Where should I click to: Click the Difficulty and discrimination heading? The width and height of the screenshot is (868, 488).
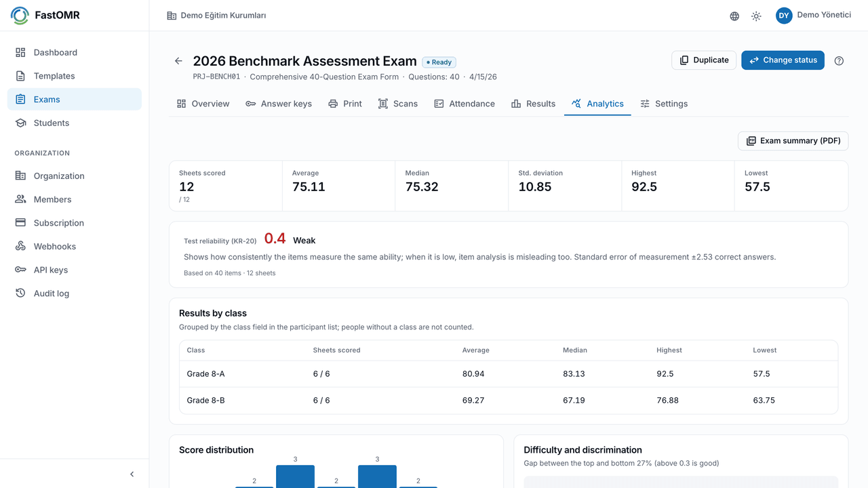[x=583, y=450]
